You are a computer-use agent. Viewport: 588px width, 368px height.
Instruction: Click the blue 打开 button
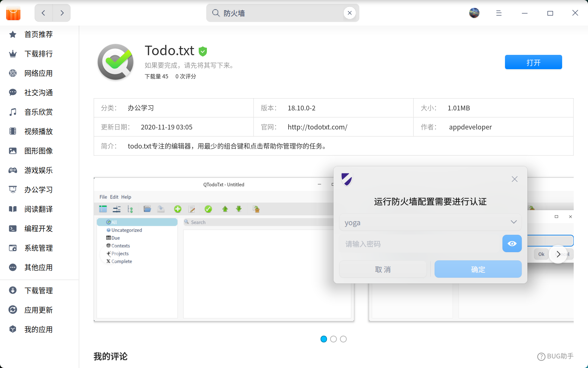pyautogui.click(x=533, y=62)
